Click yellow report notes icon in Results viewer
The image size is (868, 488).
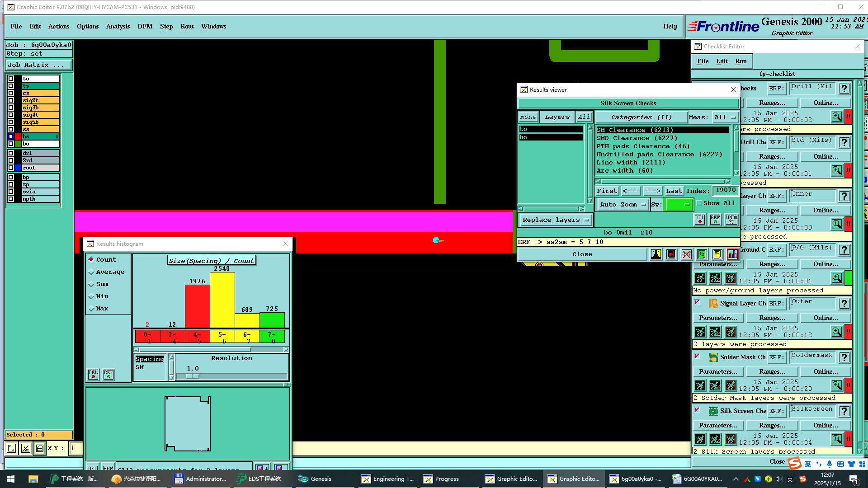(x=717, y=254)
